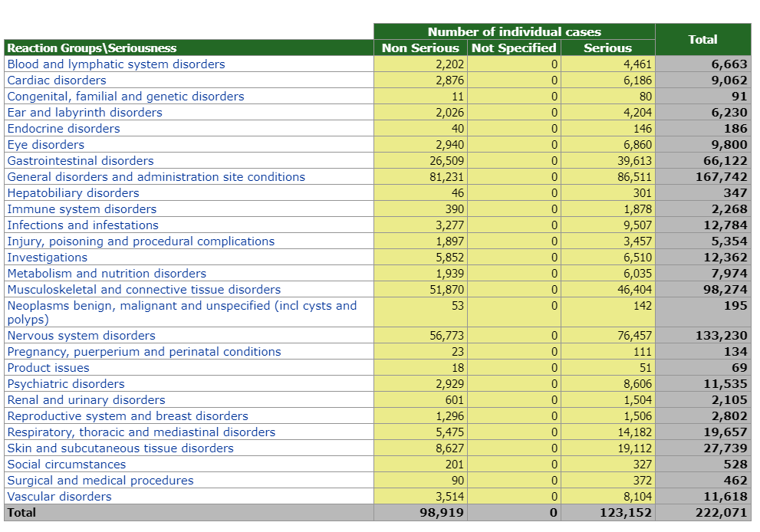Screen dimensions: 760x532
Task: Open Ear and labyrinth disorders
Action: 84,113
